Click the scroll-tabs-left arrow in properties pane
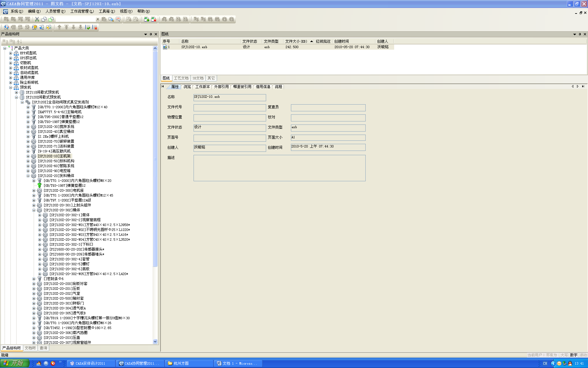 pos(572,86)
